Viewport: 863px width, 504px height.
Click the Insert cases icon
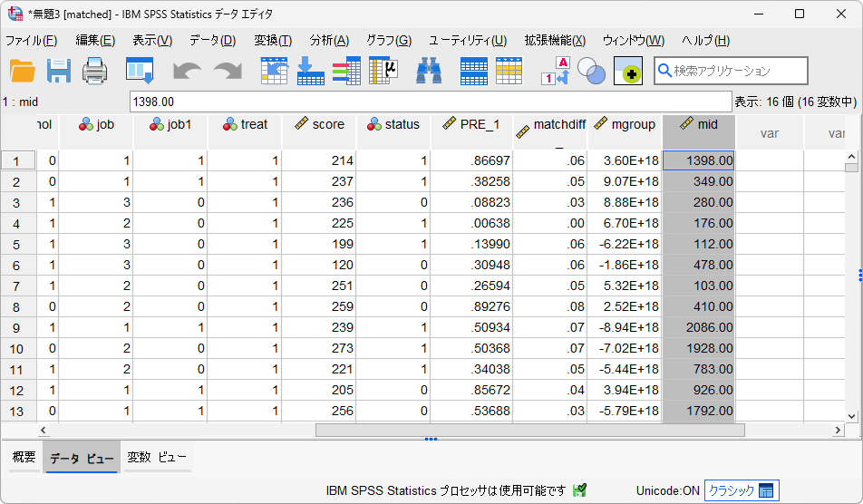pos(474,71)
